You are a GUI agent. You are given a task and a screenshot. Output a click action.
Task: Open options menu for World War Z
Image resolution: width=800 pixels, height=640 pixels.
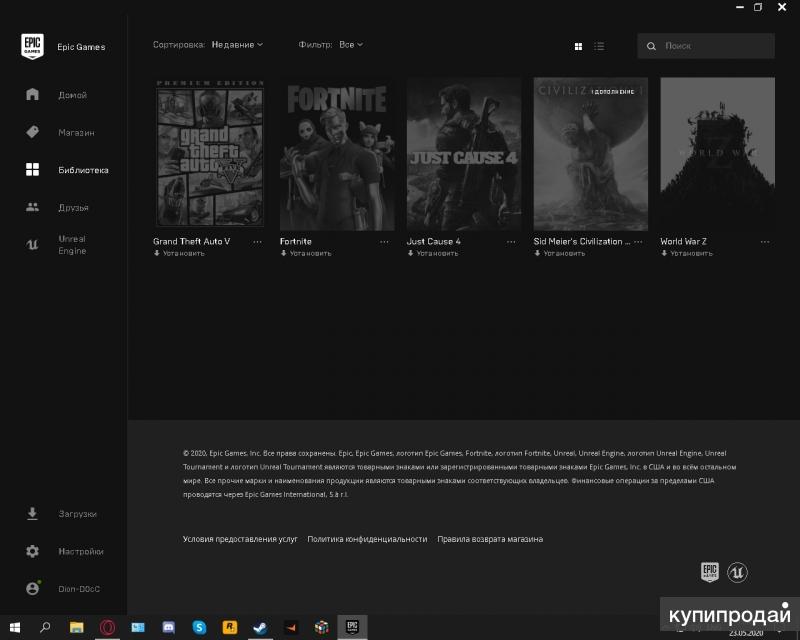pyautogui.click(x=765, y=242)
